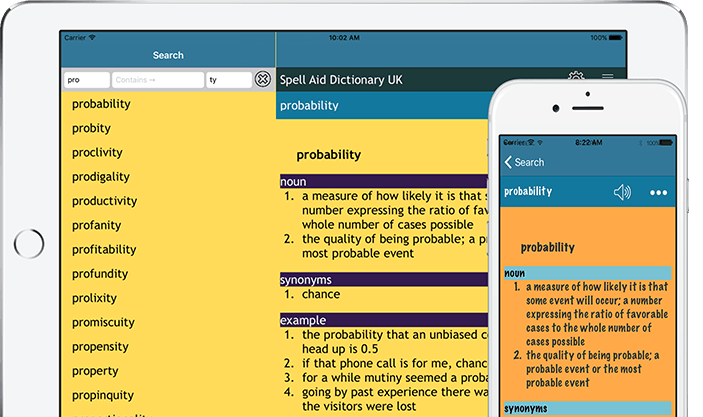Viewport: 703px width, 417px height.
Task: Click the 'pro' starts-with field
Action: pos(86,80)
